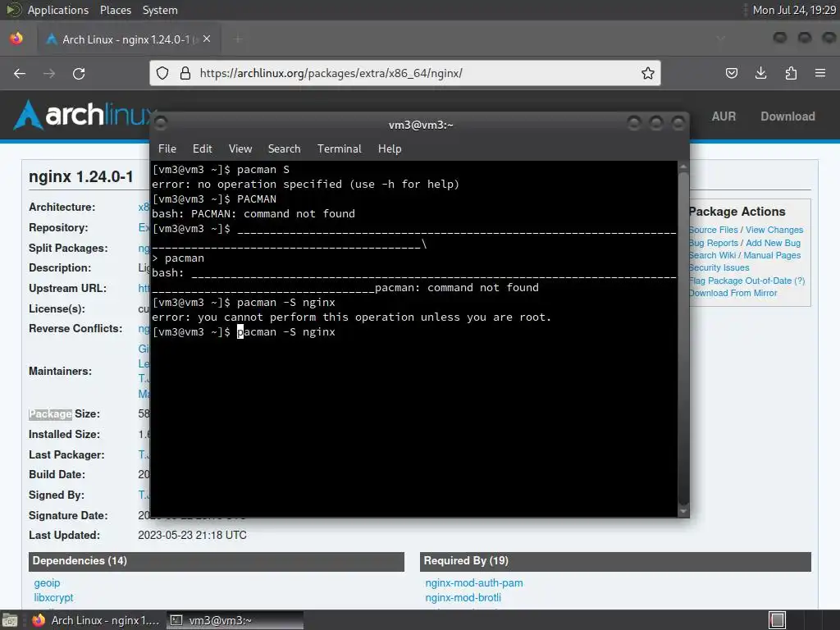Screen dimensions: 840x630
Task: Click the AUR navigation link
Action: coord(724,116)
